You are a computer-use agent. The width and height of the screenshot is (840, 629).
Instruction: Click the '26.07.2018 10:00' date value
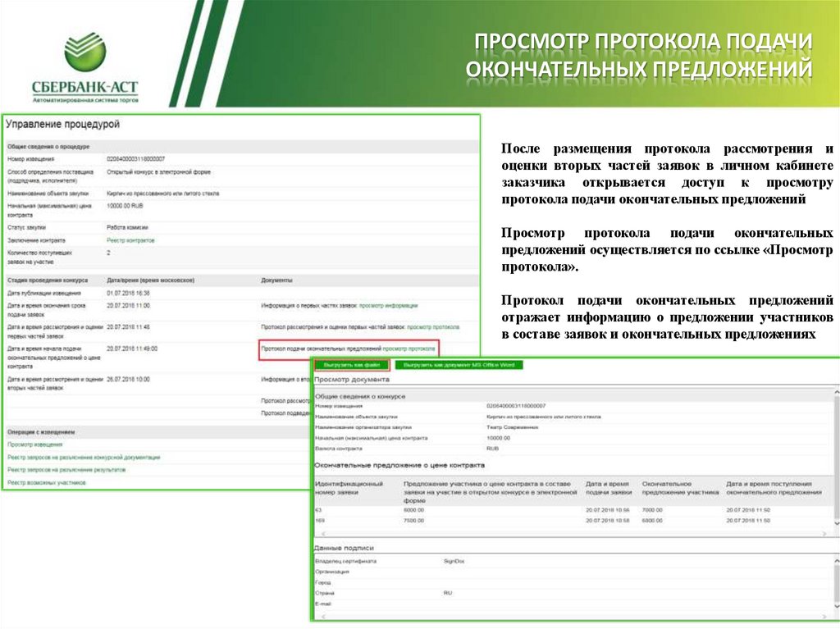(129, 380)
